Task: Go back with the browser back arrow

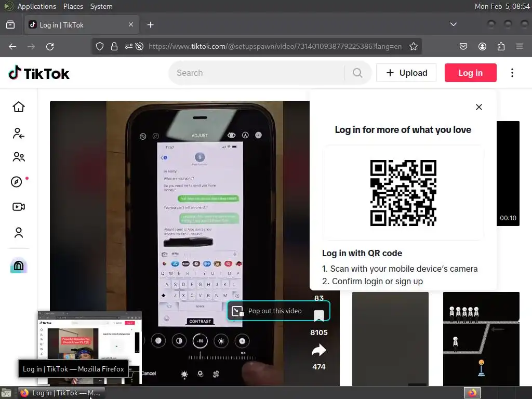Action: coord(12,46)
